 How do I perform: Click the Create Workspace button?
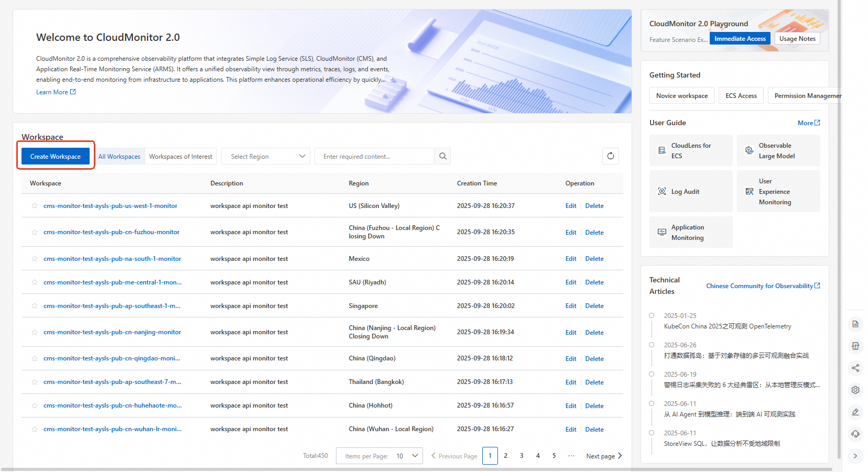coord(56,156)
